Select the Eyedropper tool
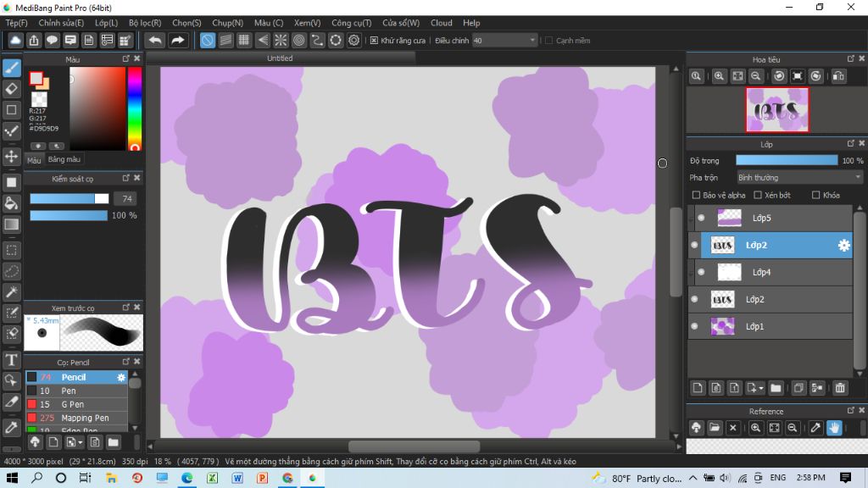This screenshot has height=488, width=868. point(12,428)
